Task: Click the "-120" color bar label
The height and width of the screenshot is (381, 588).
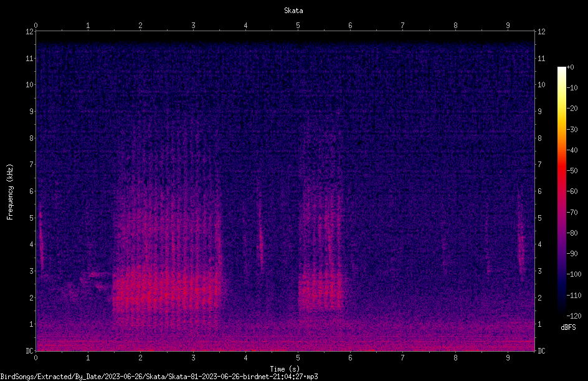Action: (574, 316)
